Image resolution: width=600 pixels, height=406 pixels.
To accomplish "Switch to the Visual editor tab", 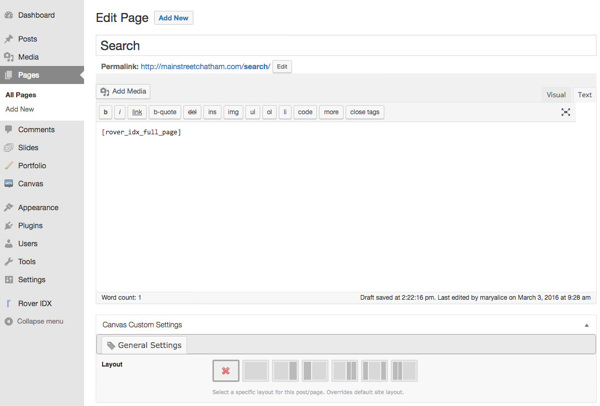I will point(555,95).
